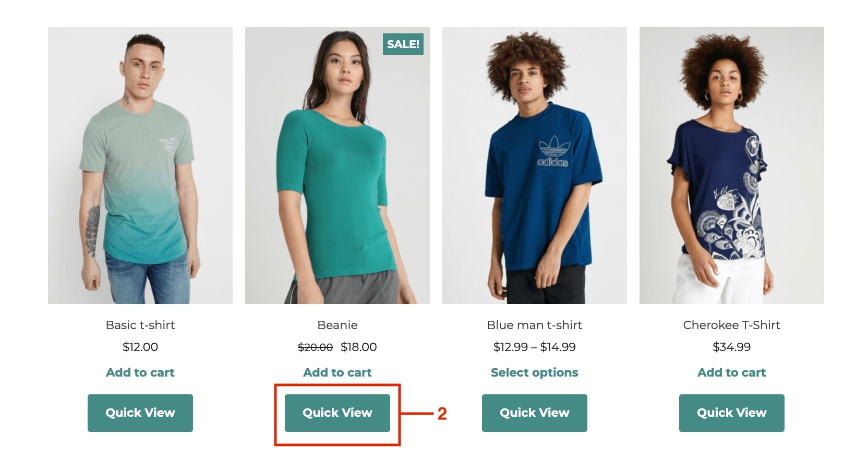Image resolution: width=868 pixels, height=459 pixels.
Task: Add Cherokee T-Shirt to cart
Action: 732,372
